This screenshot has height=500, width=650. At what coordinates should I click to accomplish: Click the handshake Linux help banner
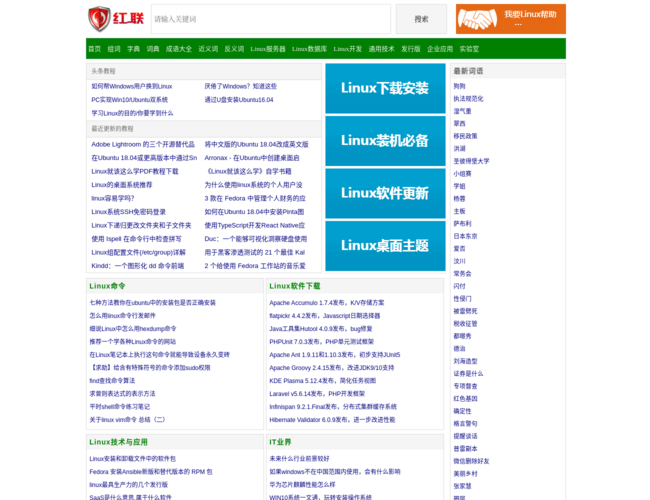coord(511,19)
